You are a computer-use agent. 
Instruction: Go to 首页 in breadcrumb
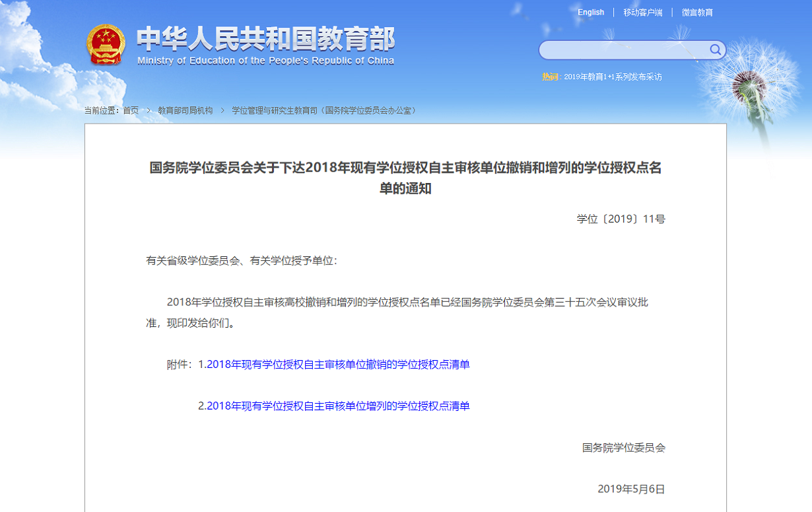(131, 110)
